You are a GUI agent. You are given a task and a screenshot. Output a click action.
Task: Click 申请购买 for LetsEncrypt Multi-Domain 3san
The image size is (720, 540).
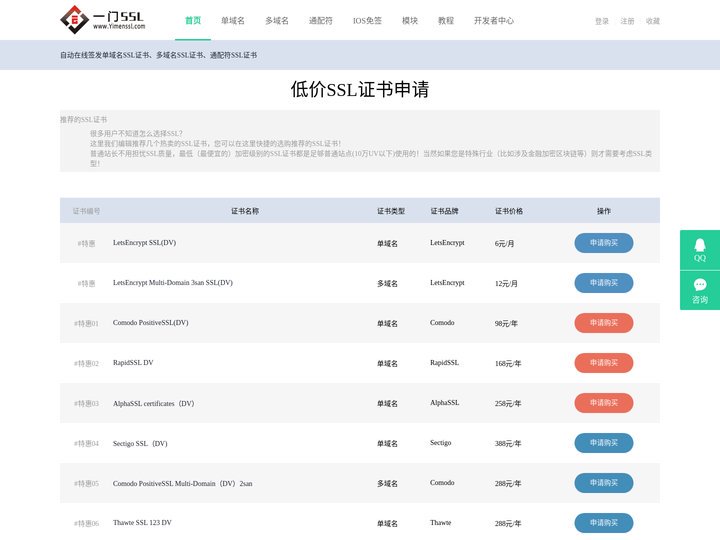coord(604,283)
